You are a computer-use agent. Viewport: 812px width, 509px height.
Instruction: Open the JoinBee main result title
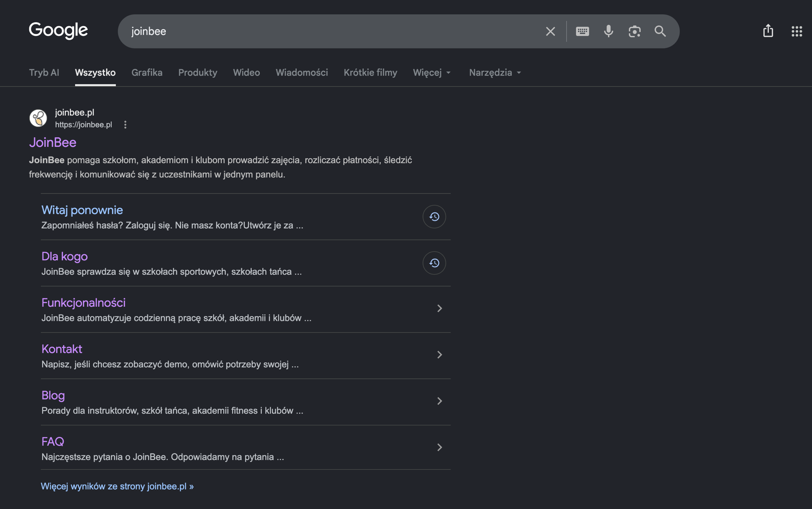[x=52, y=142]
